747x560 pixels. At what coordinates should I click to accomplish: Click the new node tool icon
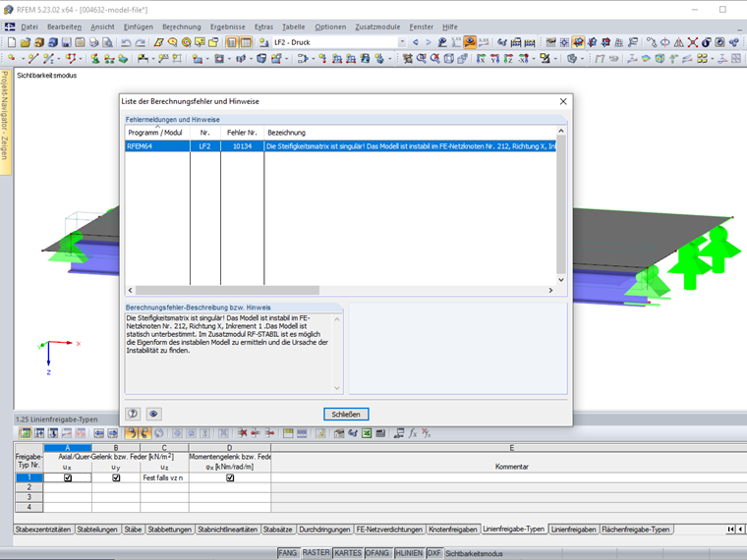(x=12, y=59)
